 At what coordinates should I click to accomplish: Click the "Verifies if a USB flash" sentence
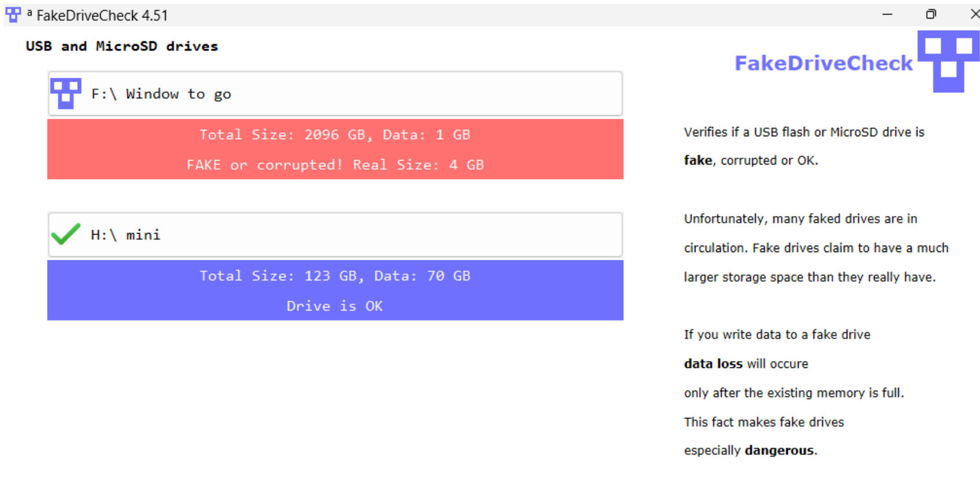[804, 132]
